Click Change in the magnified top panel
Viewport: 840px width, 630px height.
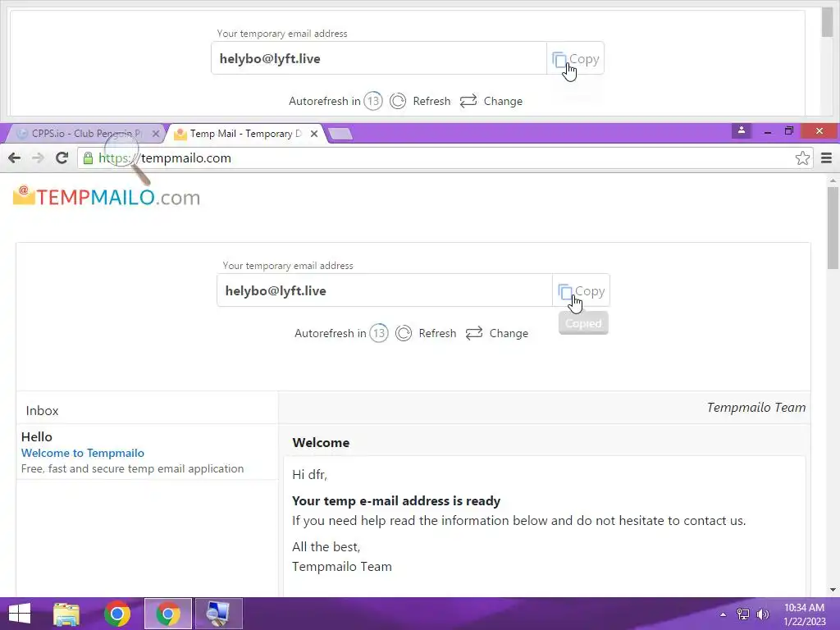pos(491,101)
